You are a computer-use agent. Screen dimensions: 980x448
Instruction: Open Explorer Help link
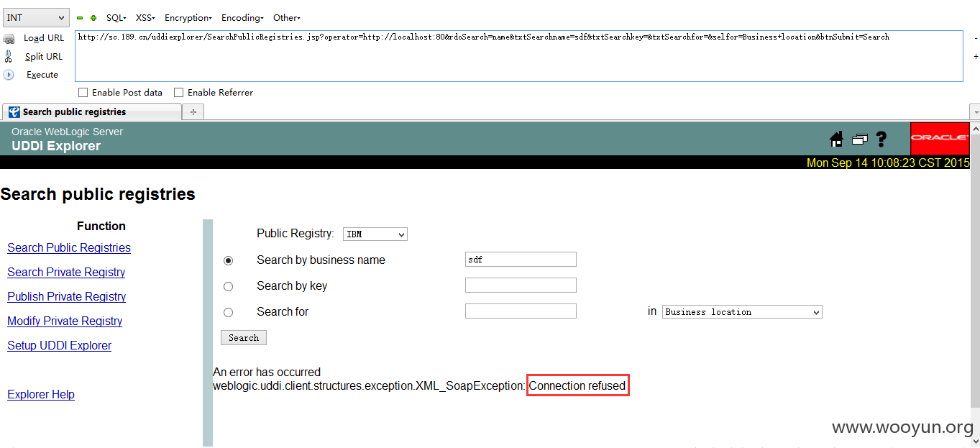[x=41, y=394]
